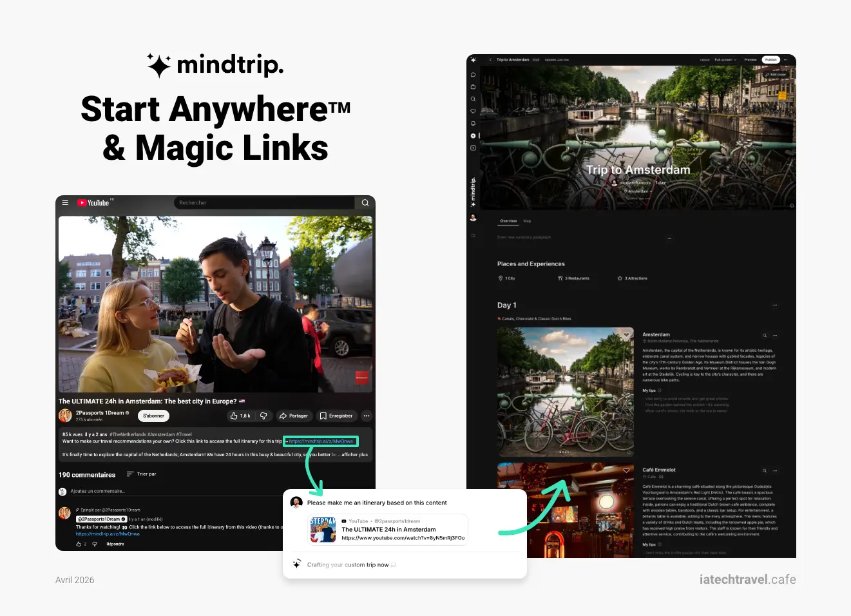Open the Trier par comment sorting menu
This screenshot has height=616, width=851.
pos(142,474)
